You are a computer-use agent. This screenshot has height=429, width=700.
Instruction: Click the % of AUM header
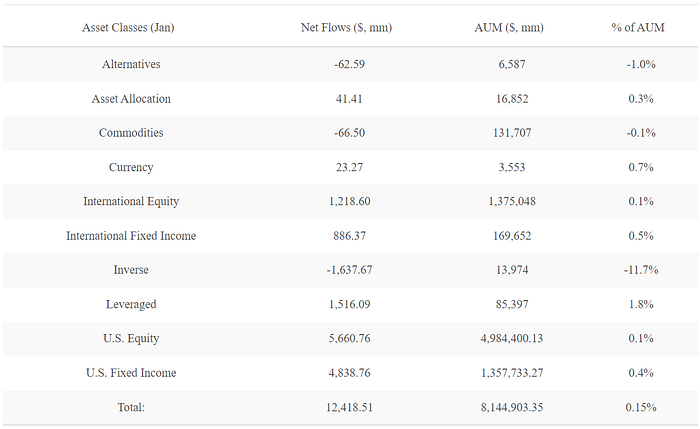click(638, 28)
